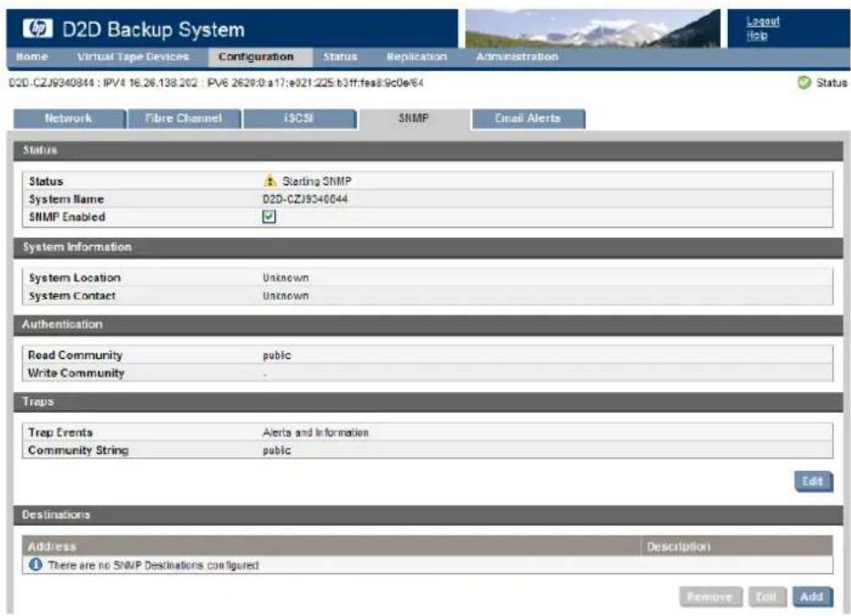Screen dimensions: 851x616
Task: Click the mountain banner image
Action: (x=592, y=28)
